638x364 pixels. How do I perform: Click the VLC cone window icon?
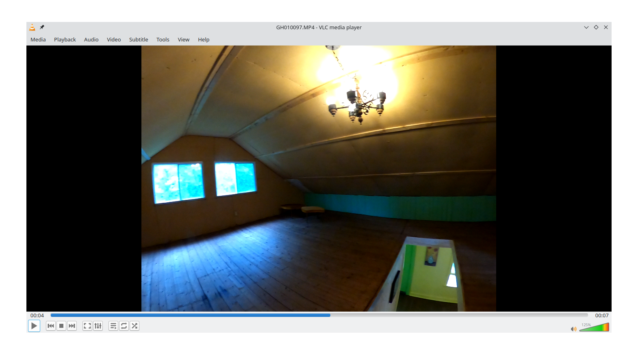[32, 27]
